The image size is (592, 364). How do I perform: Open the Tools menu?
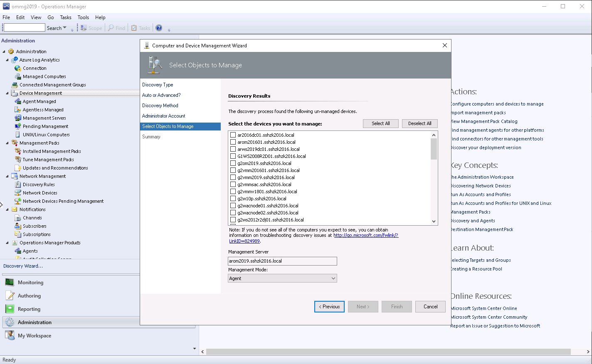pyautogui.click(x=83, y=17)
